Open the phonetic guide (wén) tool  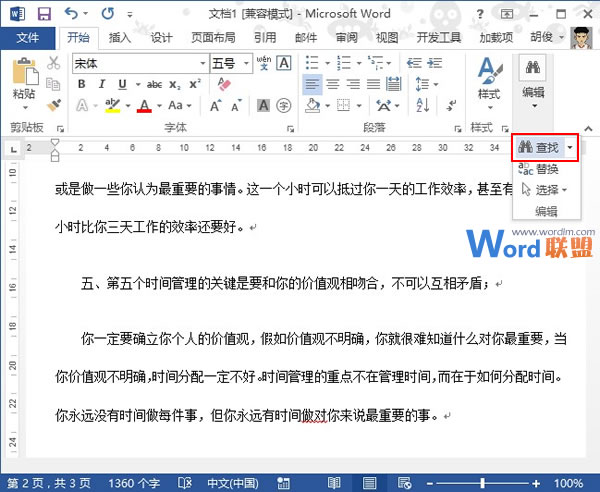click(x=264, y=63)
